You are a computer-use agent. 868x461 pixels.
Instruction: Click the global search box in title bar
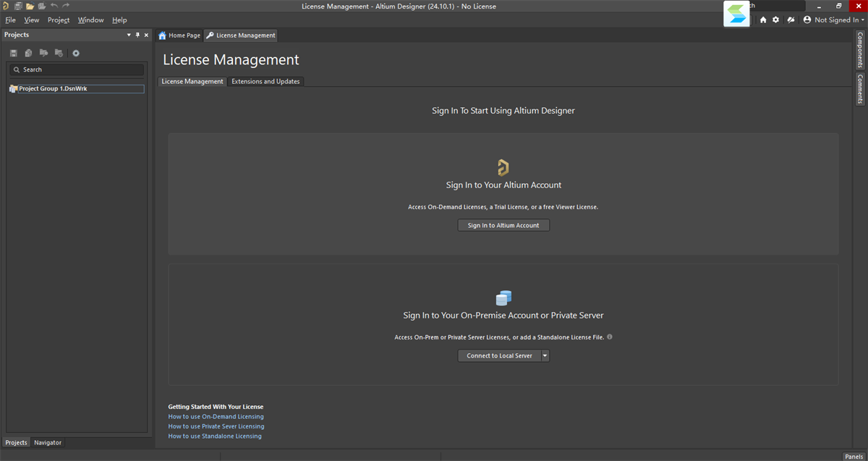(778, 6)
